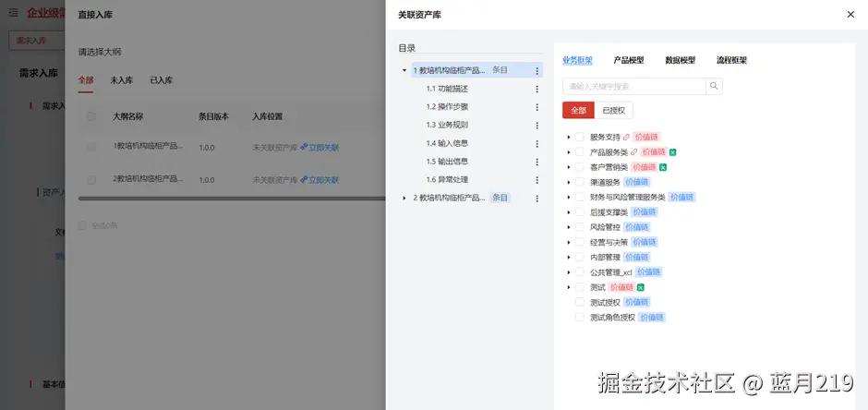This screenshot has width=868, height=410.
Task: Check the 测试授权 checkbox
Action: point(580,302)
